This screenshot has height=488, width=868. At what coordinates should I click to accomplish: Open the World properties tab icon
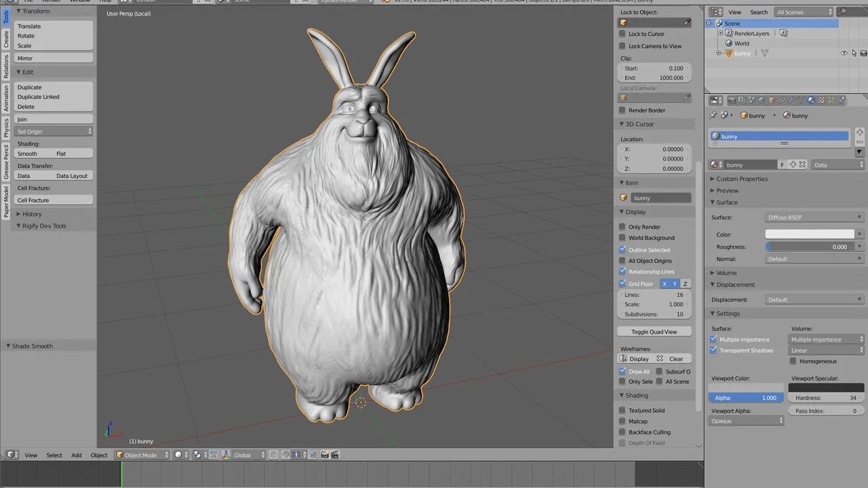tap(762, 100)
